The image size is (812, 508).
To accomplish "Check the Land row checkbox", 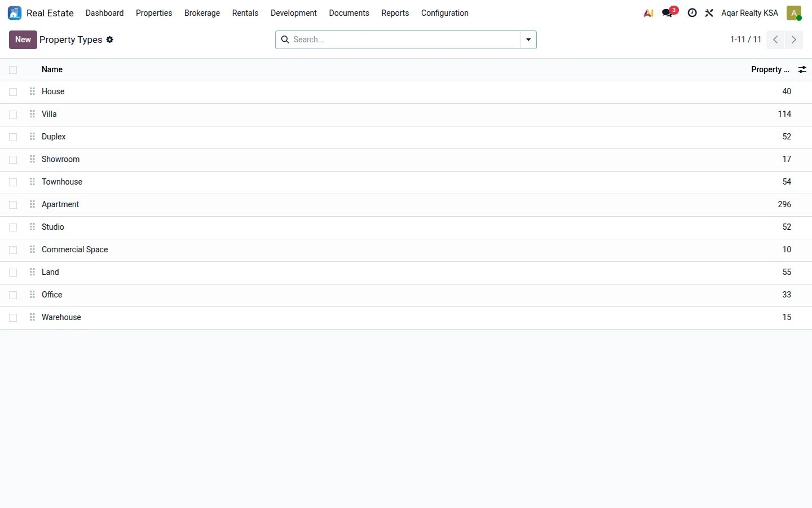I will (x=13, y=273).
